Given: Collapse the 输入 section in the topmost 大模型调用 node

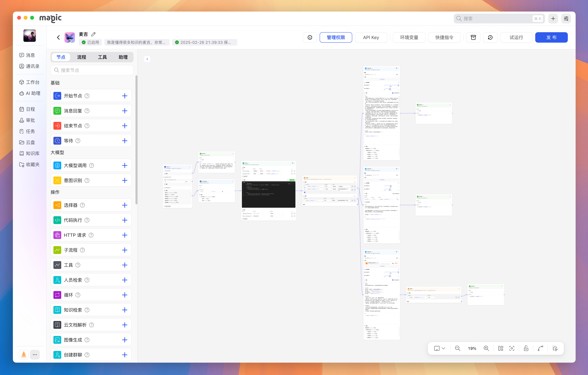Looking at the screenshot, I should 365,93.
